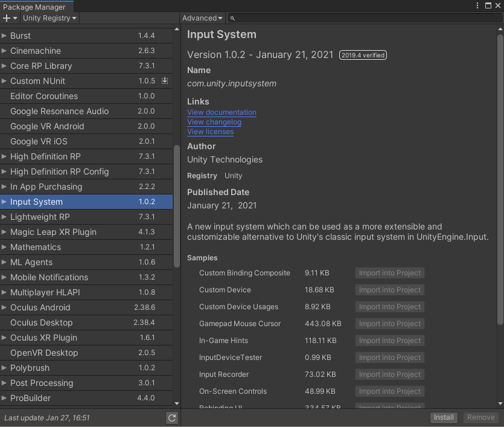Click the search magnifier icon

(233, 18)
